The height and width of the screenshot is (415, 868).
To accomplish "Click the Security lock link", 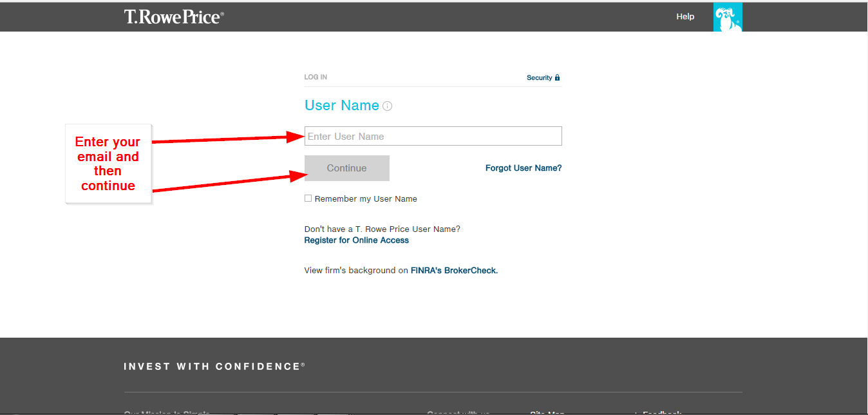I will pyautogui.click(x=543, y=77).
